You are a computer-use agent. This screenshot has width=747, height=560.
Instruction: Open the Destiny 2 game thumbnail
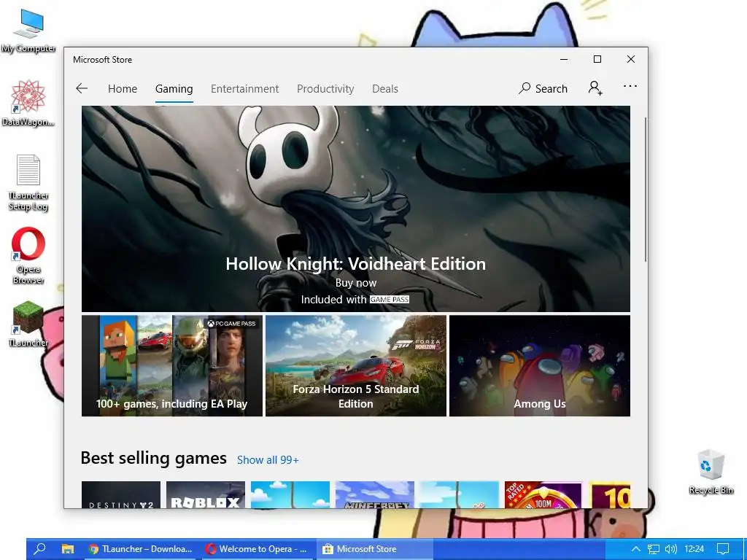121,495
